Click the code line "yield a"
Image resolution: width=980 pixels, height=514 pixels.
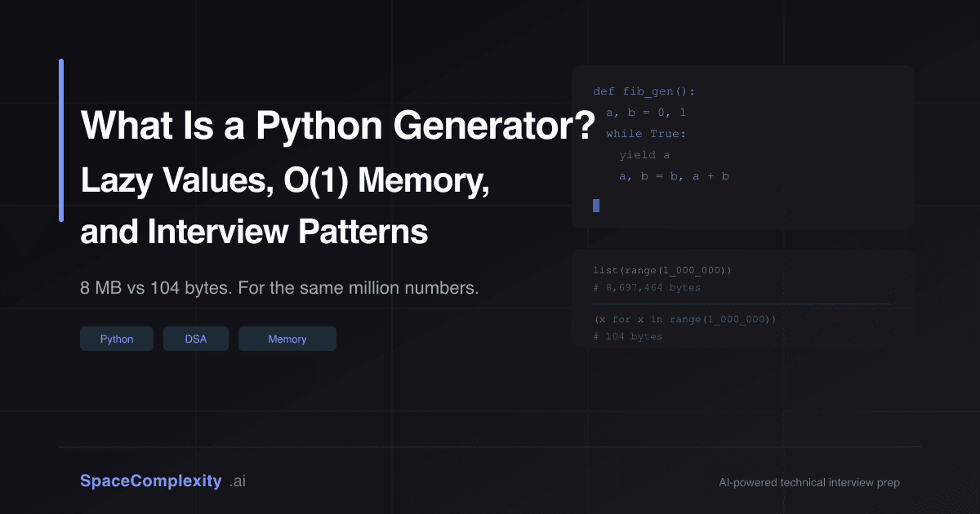click(645, 155)
